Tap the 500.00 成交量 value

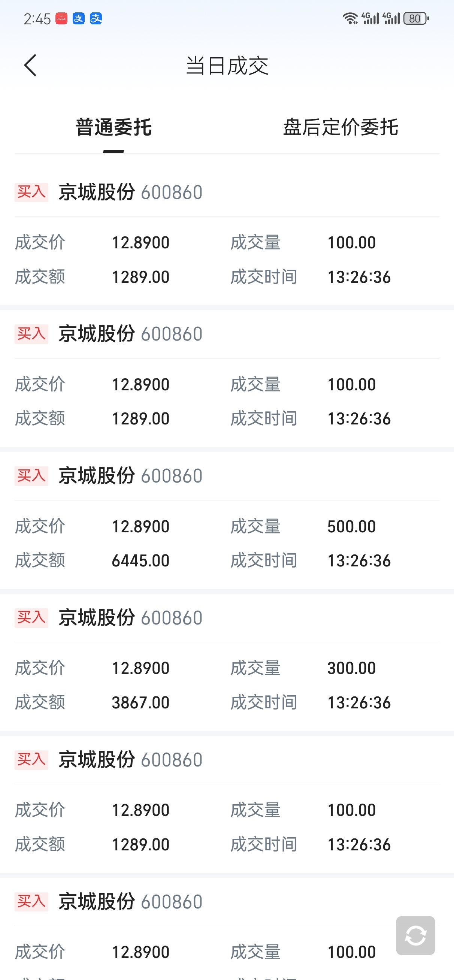pyautogui.click(x=352, y=526)
